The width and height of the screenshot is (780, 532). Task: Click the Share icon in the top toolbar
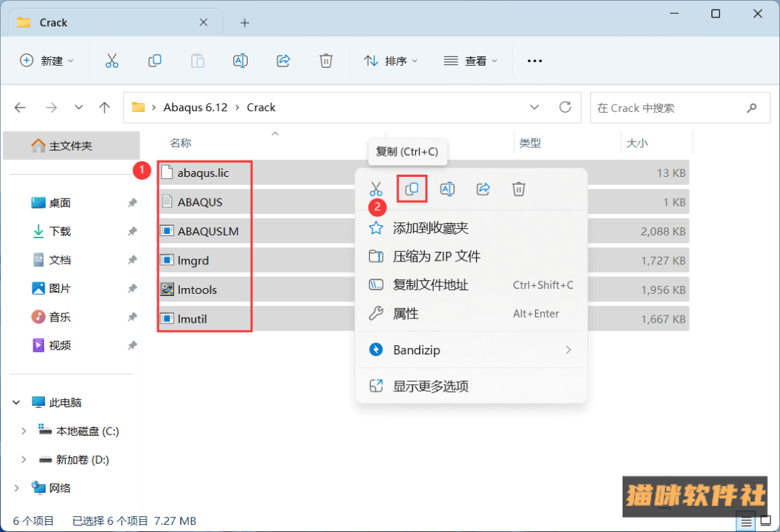tap(283, 61)
